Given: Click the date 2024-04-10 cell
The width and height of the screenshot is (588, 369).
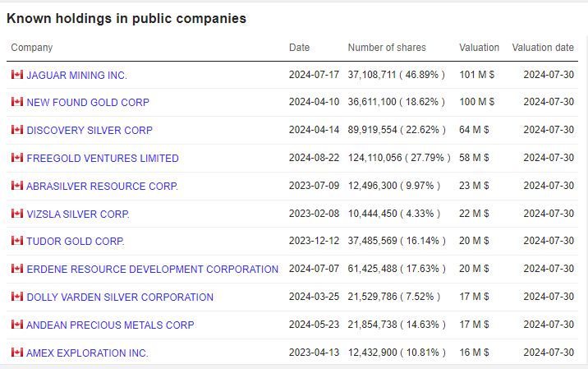Looking at the screenshot, I should 314,102.
